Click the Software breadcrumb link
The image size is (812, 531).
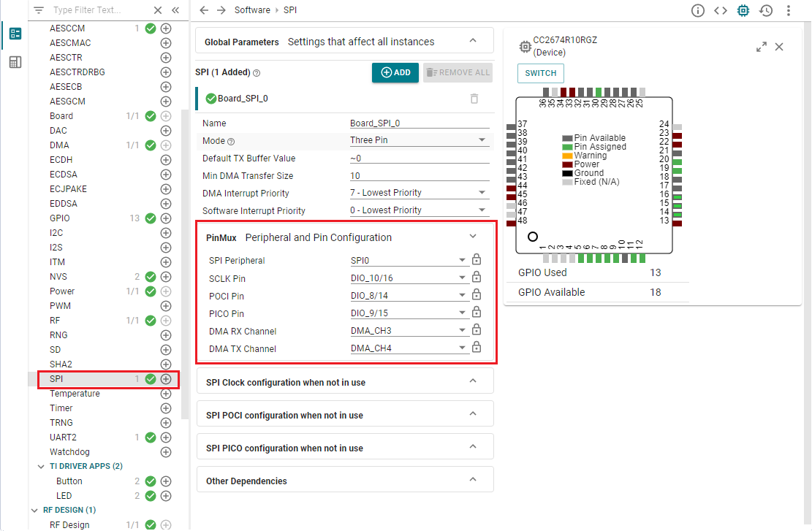(251, 10)
